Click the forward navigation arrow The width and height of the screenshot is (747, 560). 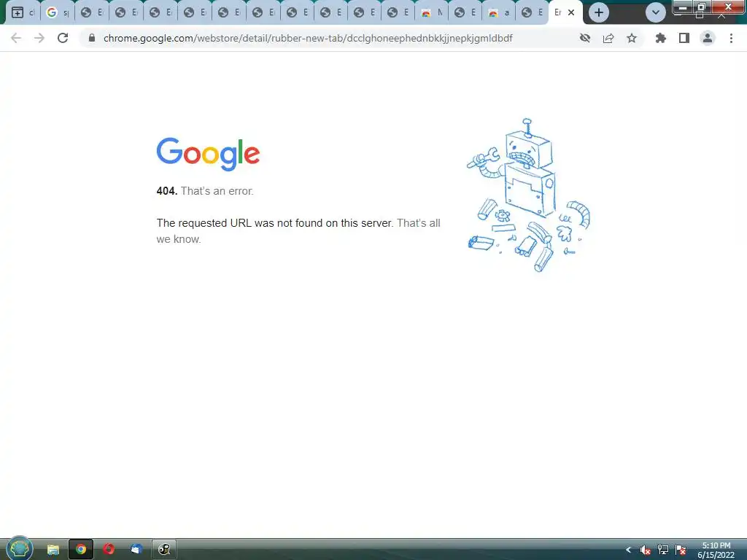tap(39, 38)
